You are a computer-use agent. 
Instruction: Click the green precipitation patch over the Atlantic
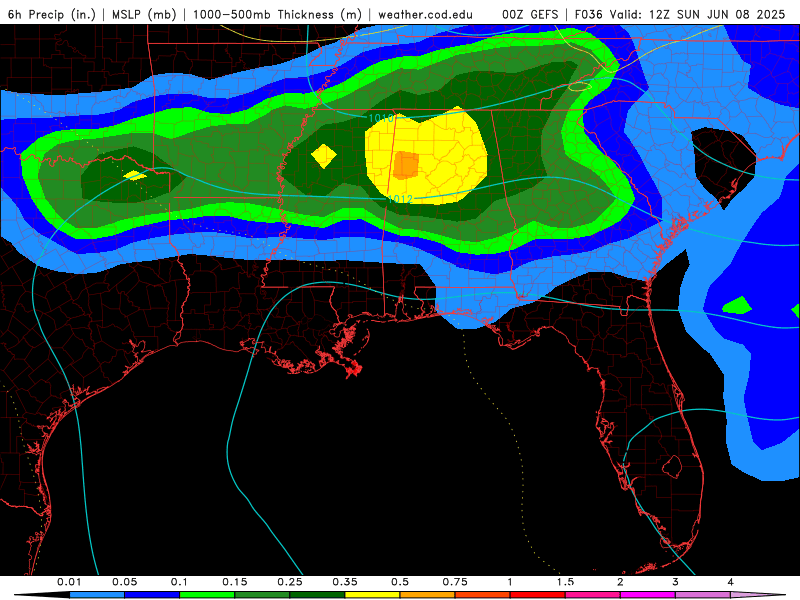(x=737, y=305)
